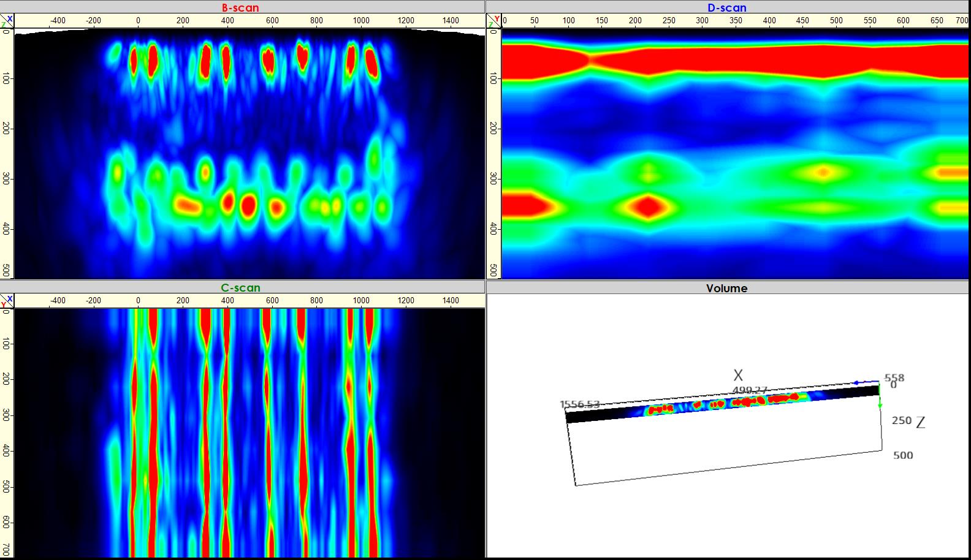Screen dimensions: 971x560
Task: Click the Y/Z axis corner icon in D-scan
Action: pyautogui.click(x=493, y=21)
